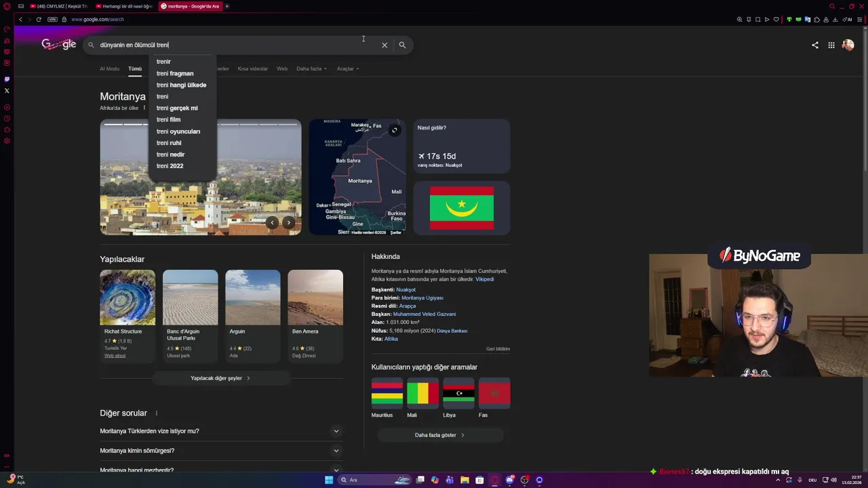Switch to AI Modu tab
The image size is (868, 488).
pyautogui.click(x=109, y=68)
